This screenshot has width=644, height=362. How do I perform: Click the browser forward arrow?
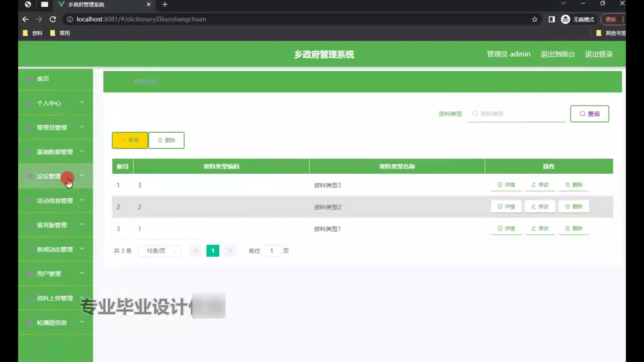point(39,19)
